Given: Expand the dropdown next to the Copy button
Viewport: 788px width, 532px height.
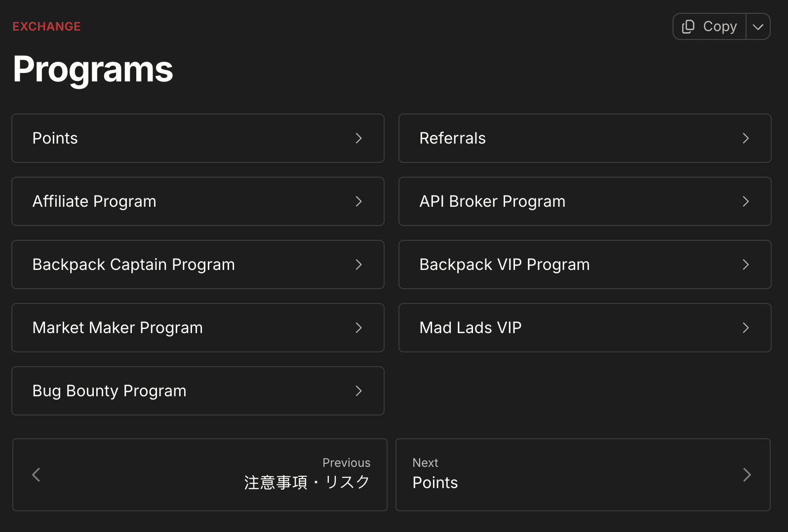Looking at the screenshot, I should pyautogui.click(x=757, y=27).
